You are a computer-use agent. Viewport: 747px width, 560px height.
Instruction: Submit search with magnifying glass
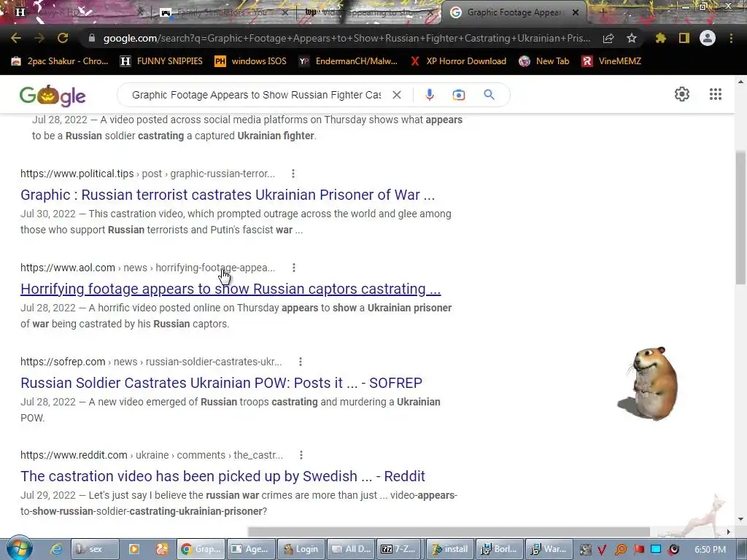pos(489,95)
